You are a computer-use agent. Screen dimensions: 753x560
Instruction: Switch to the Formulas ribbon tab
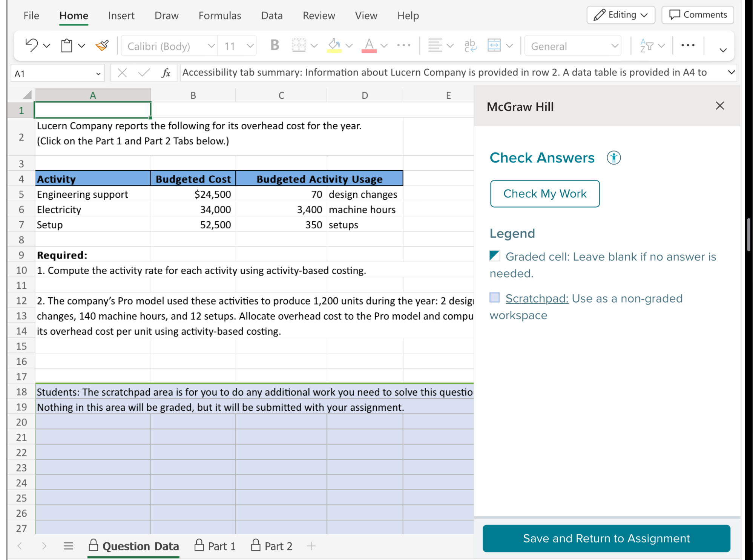(x=219, y=15)
